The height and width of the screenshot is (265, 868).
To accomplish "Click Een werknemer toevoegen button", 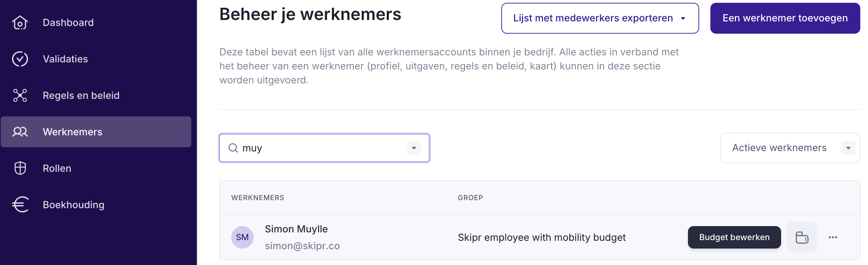I will coord(785,18).
